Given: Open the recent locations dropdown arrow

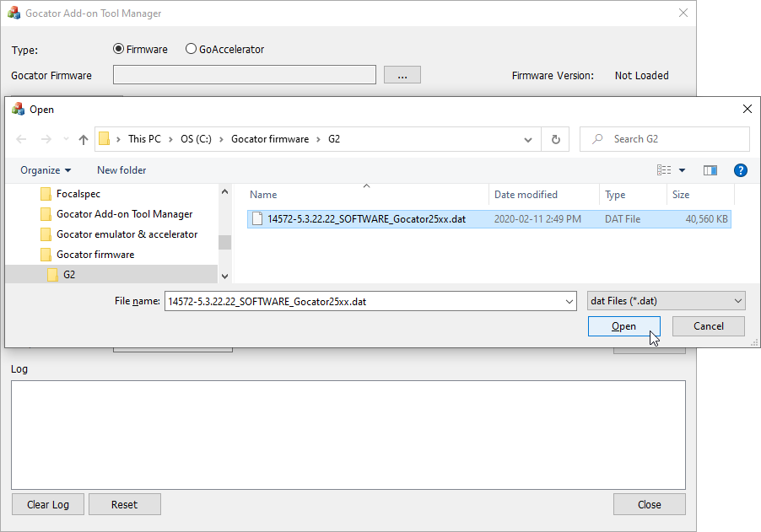Looking at the screenshot, I should (x=66, y=139).
